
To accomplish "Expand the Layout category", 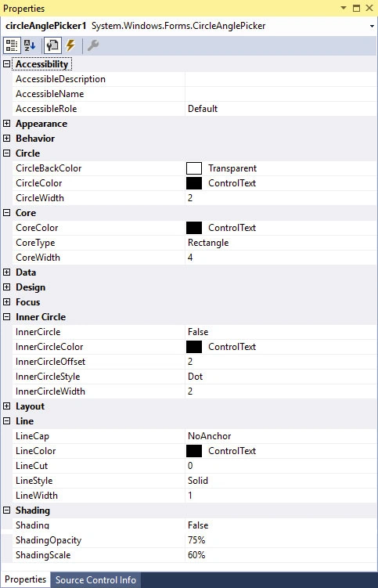I will (x=7, y=406).
